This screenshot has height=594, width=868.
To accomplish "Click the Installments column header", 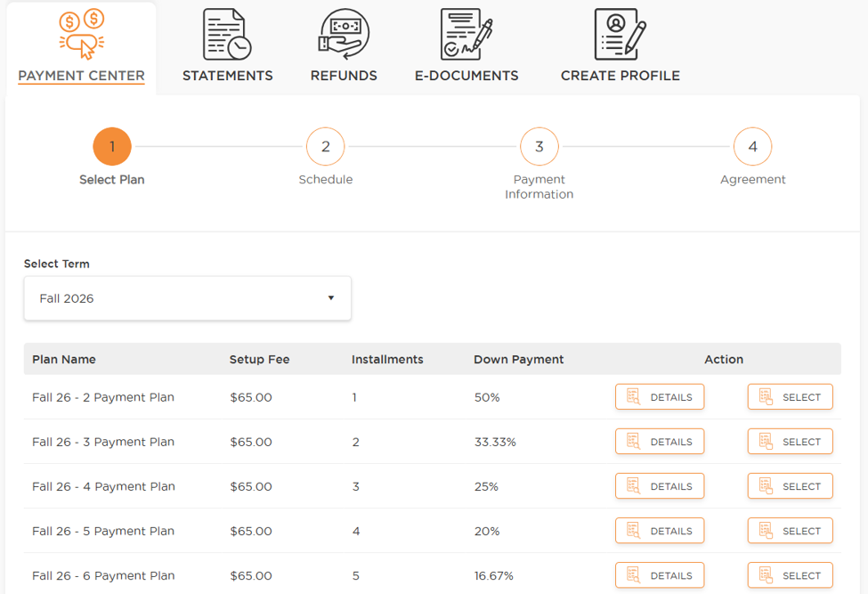I will coord(387,359).
